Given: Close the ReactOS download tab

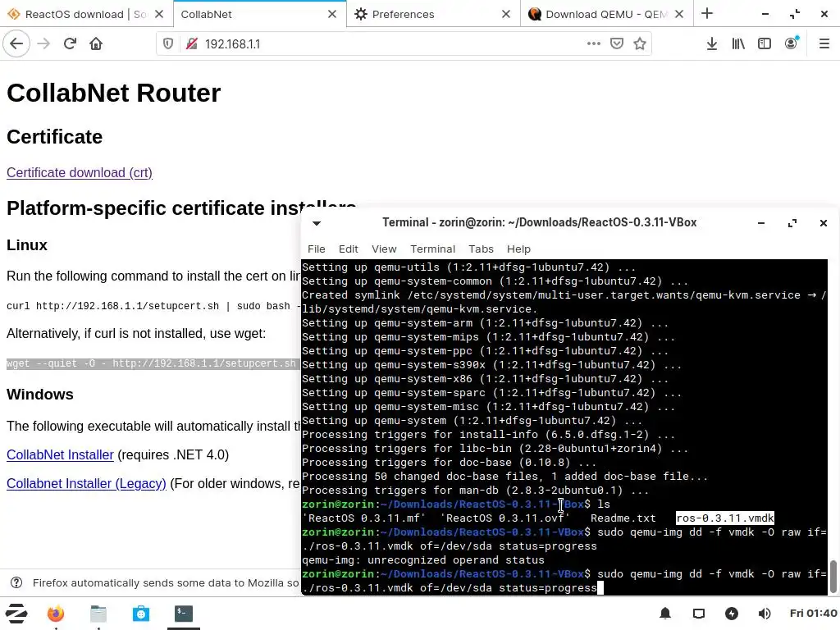Looking at the screenshot, I should (x=159, y=14).
